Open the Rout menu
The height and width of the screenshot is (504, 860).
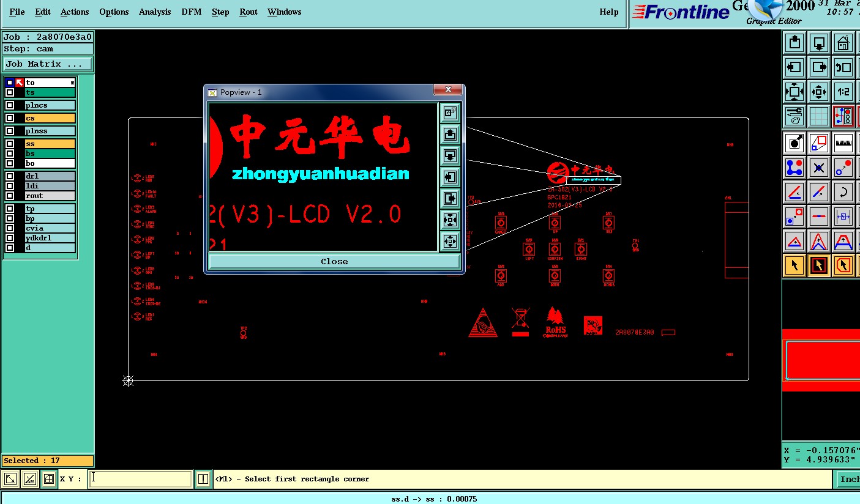[x=249, y=12]
